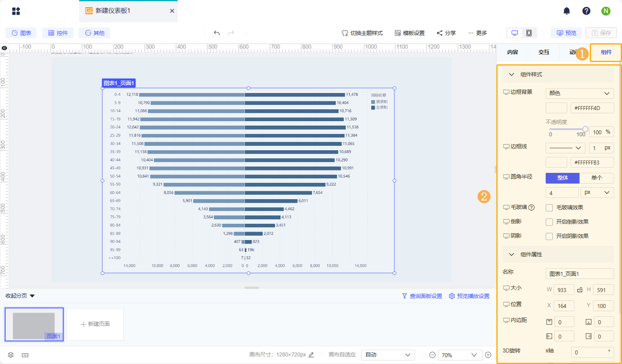Screen dimensions: 622x364
Task: Click the 预览 preview button
Action: click(x=566, y=33)
